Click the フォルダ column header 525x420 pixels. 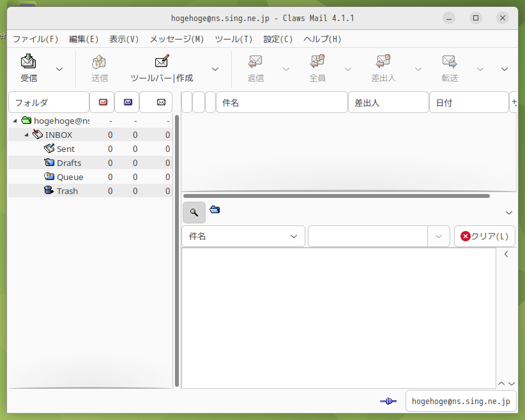pos(49,102)
